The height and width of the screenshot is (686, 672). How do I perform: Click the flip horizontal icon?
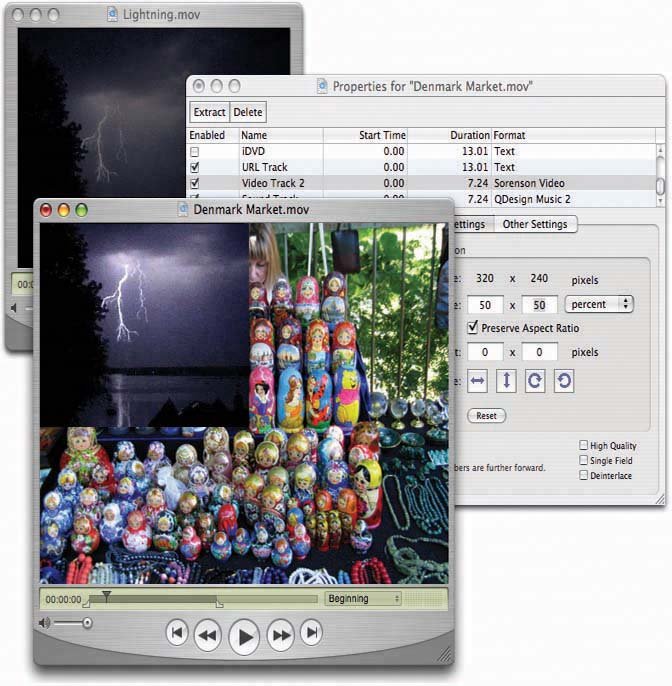click(479, 382)
